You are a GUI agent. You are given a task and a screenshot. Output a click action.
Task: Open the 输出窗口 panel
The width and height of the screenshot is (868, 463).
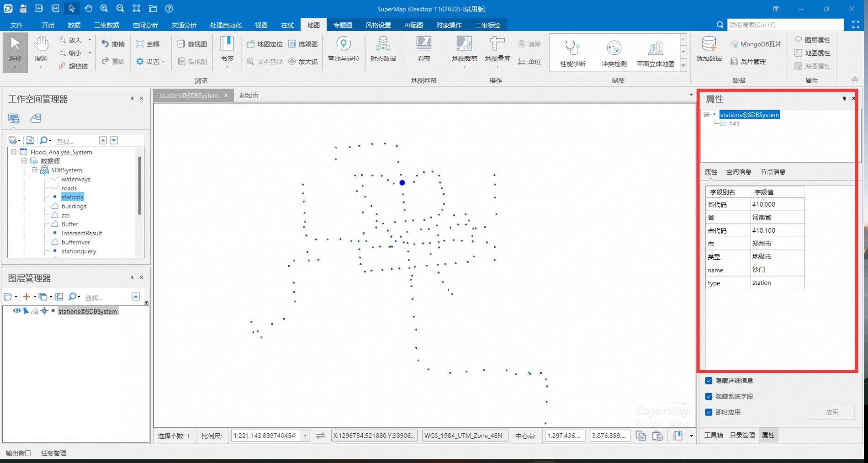pyautogui.click(x=18, y=453)
